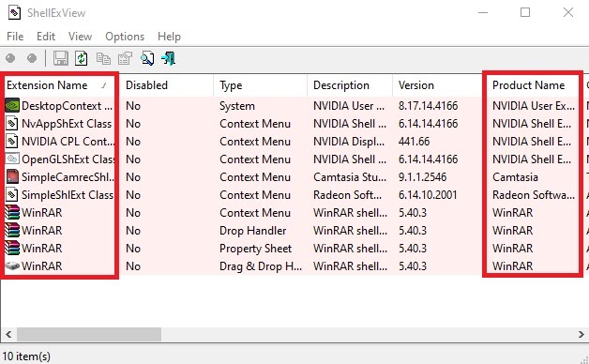This screenshot has height=364, width=589.
Task: Click the drive icon in WinRAR Drag & Drop row
Action: [12, 265]
